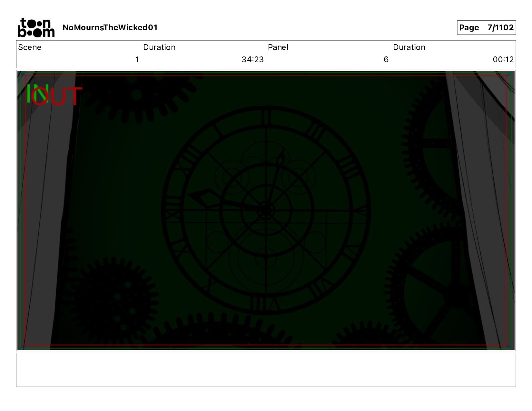Image resolution: width=532 pixels, height=411 pixels.
Task: Click the Duration label beside Scene
Action: pyautogui.click(x=159, y=47)
